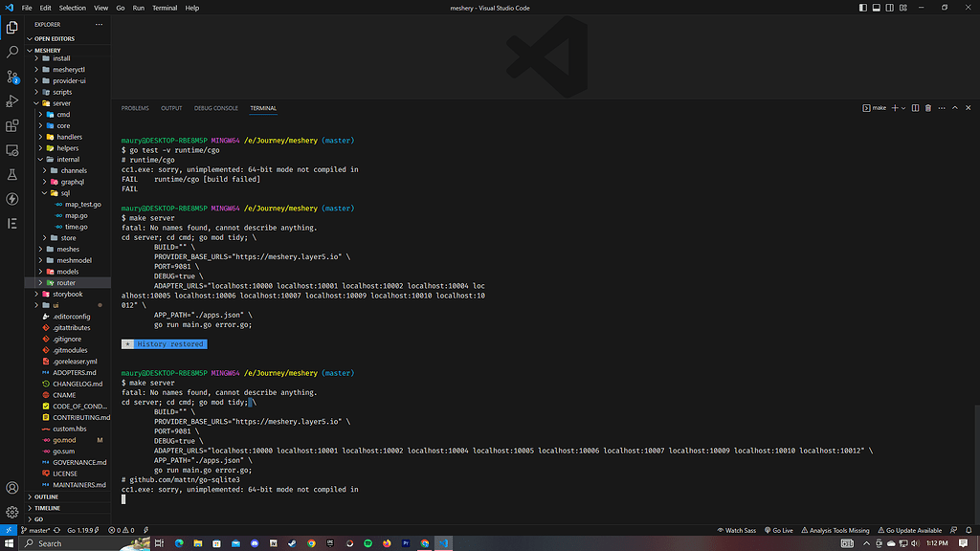Open VS Code taskbar icon
980x551 pixels.
[444, 543]
